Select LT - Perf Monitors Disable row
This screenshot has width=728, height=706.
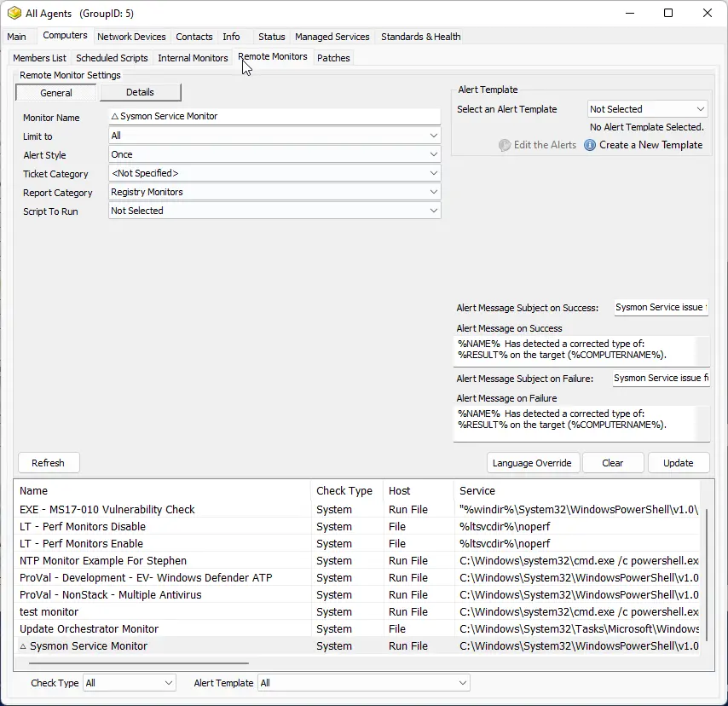(357, 527)
